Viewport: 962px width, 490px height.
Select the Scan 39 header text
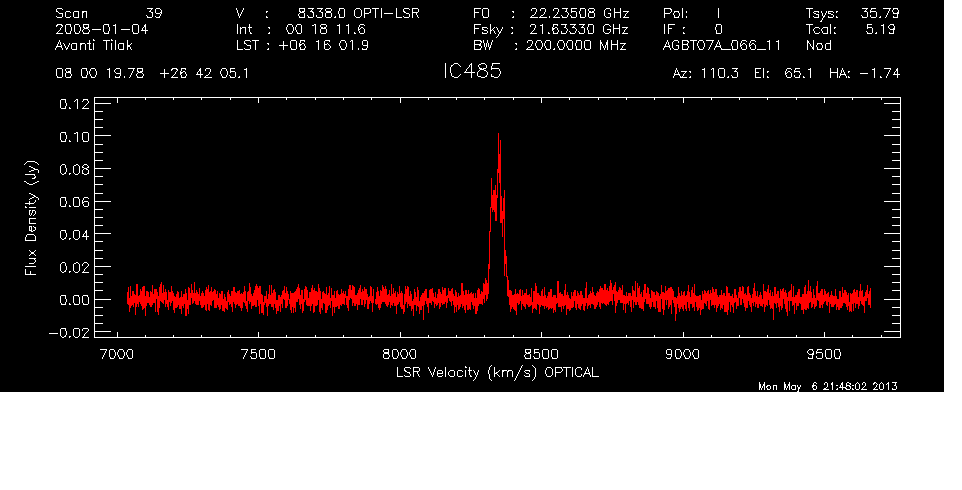tap(109, 13)
